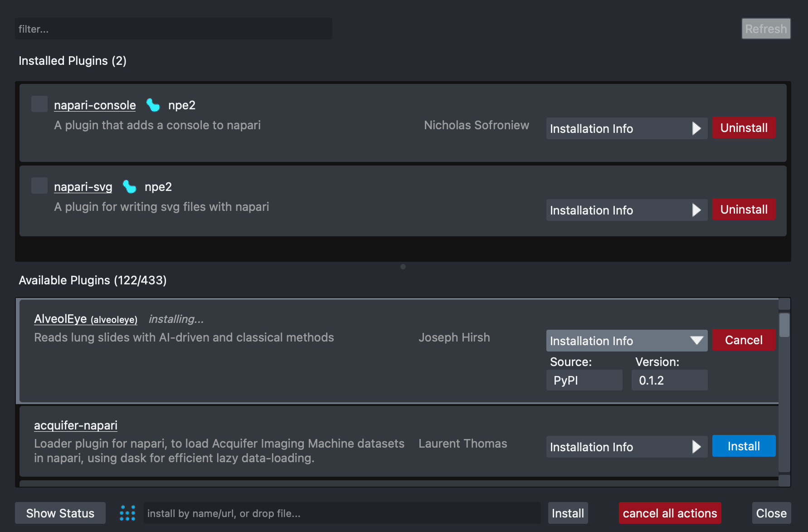The height and width of the screenshot is (532, 808).
Task: Click the blue dotted grid icon near install field
Action: point(127,512)
